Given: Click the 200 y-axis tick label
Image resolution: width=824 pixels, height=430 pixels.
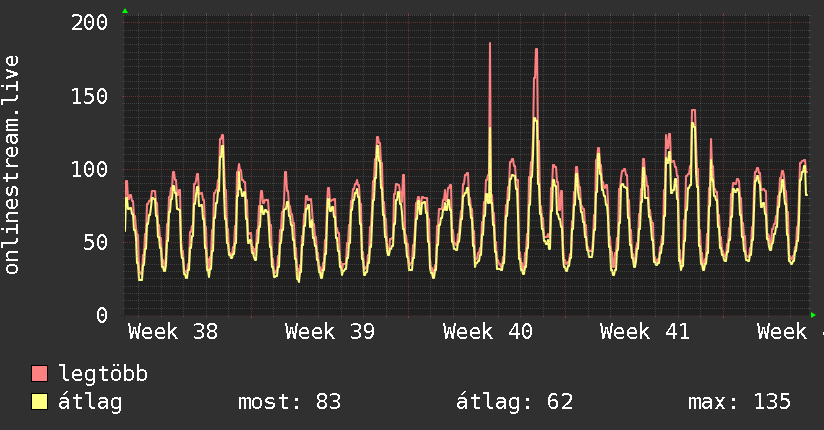Looking at the screenshot, I should tap(89, 23).
